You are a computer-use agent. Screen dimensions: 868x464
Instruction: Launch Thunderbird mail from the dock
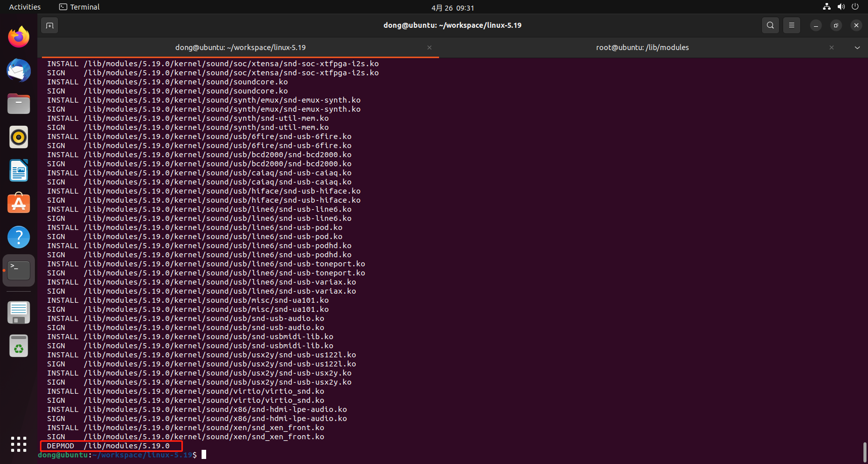(x=19, y=70)
